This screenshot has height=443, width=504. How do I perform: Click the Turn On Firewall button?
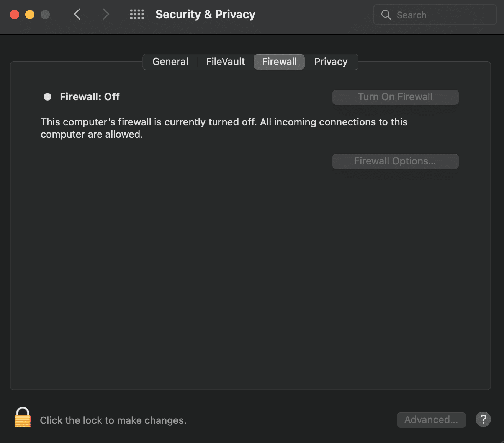(x=395, y=97)
